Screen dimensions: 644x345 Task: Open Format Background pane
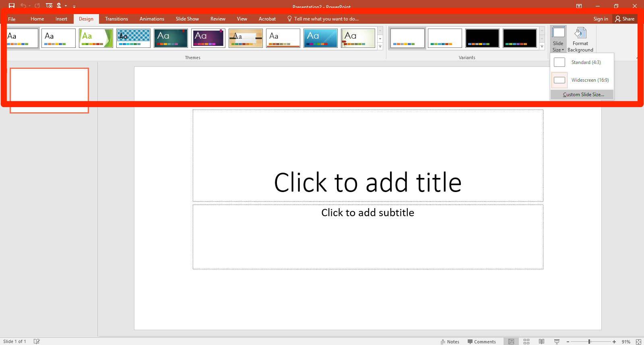[580, 39]
